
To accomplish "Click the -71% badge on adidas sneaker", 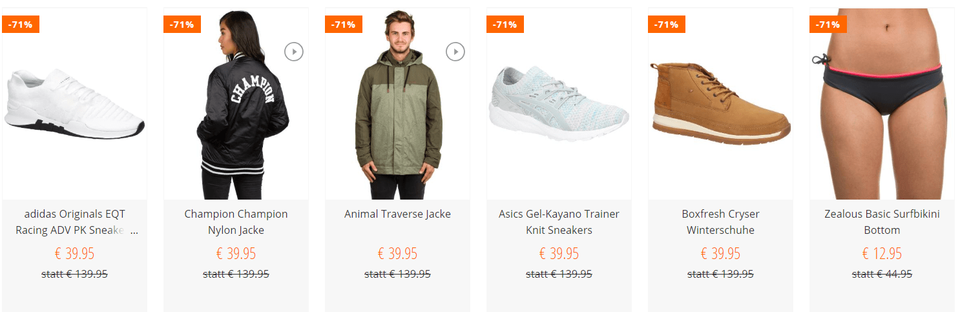I will [21, 25].
